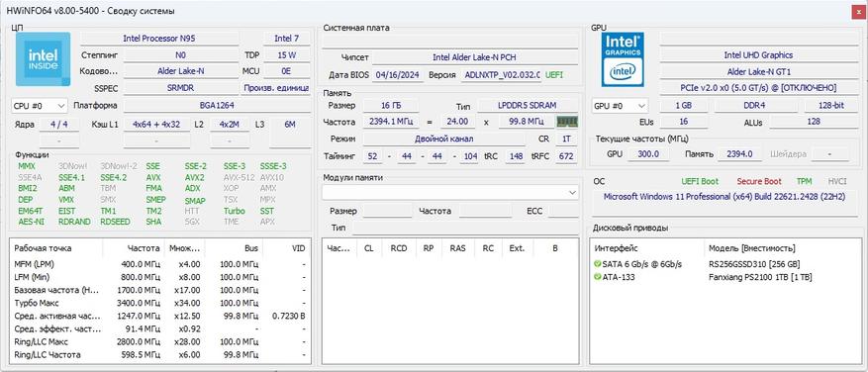Click the UEFI Boot status label
This screenshot has height=372, width=868.
click(x=699, y=182)
